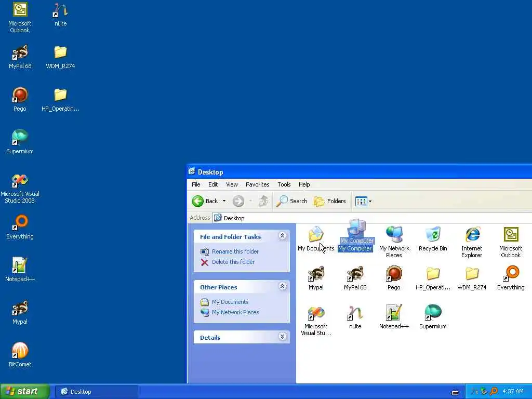Open the View menu
This screenshot has height=399, width=532.
tap(232, 184)
